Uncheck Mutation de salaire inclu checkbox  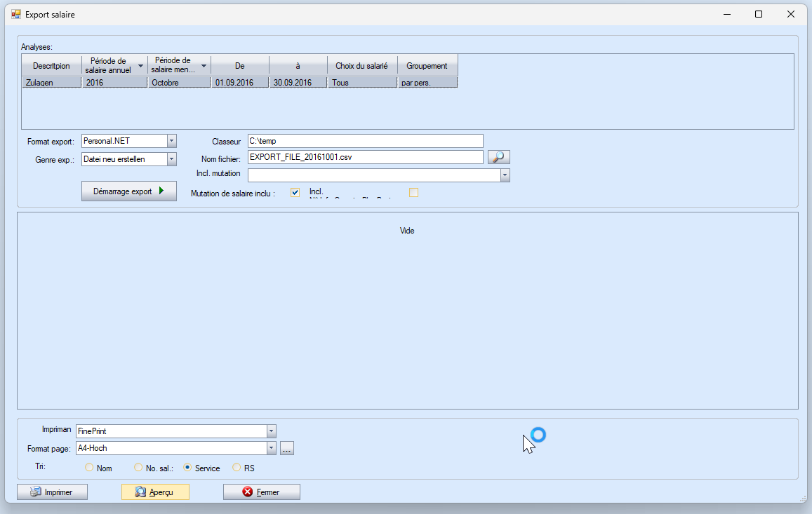pos(295,193)
